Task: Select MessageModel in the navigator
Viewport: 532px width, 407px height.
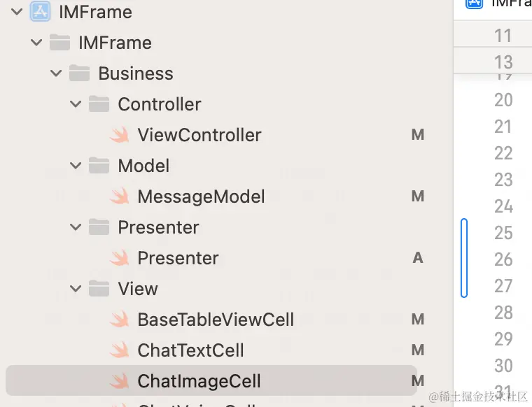Action: pyautogui.click(x=201, y=197)
